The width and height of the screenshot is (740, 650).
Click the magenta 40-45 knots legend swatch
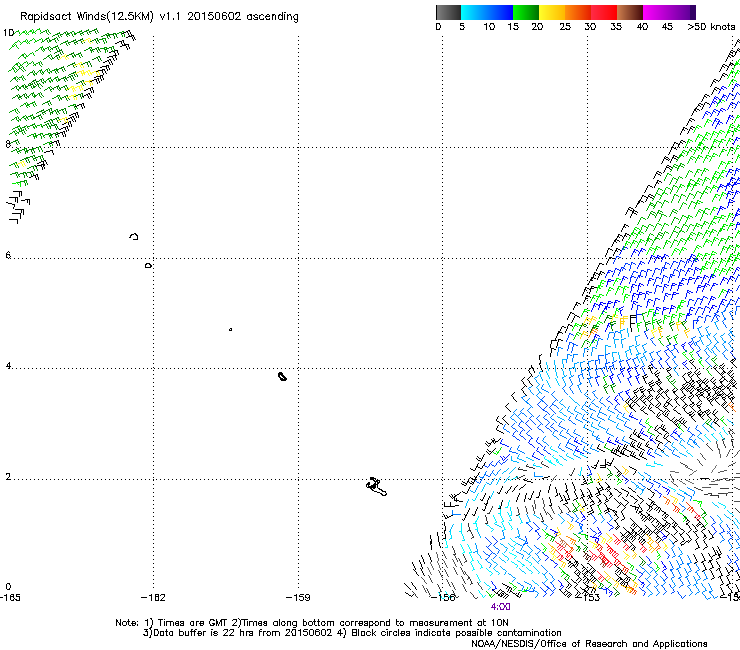[656, 12]
